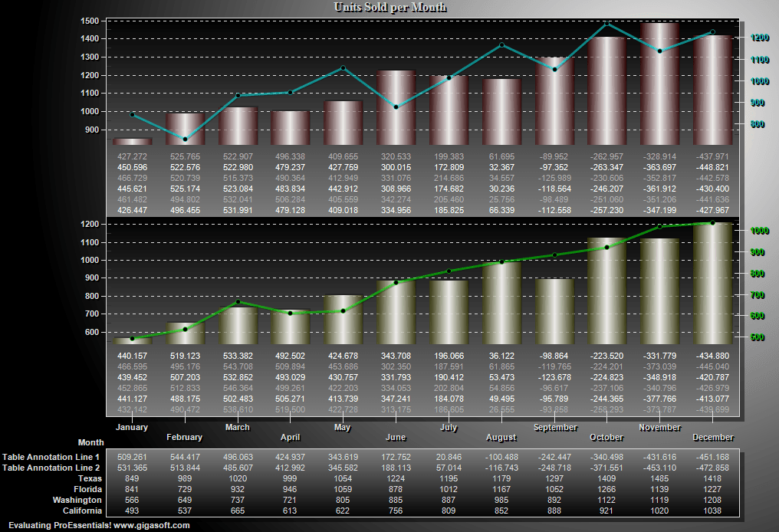Click upper right axis label 1200
Image resolution: width=779 pixels, height=532 pixels.
(760, 38)
